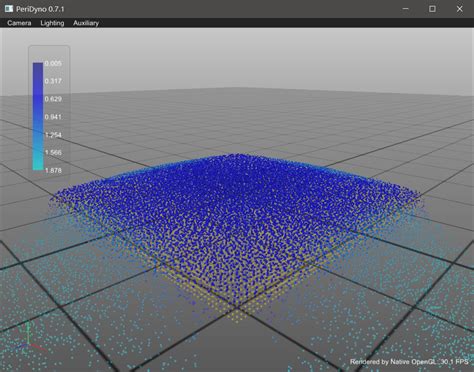This screenshot has height=372, width=474.
Task: Click the 0.317 legend value
Action: point(53,81)
